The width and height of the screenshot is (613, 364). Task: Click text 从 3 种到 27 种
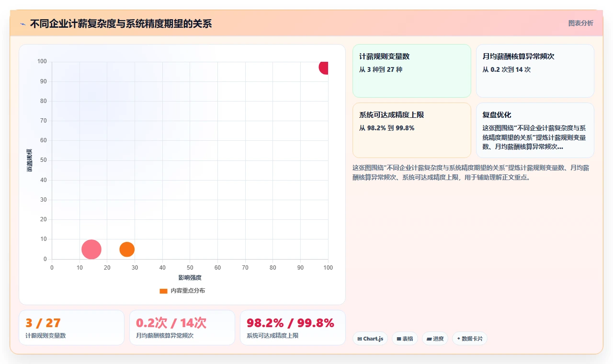381,69
